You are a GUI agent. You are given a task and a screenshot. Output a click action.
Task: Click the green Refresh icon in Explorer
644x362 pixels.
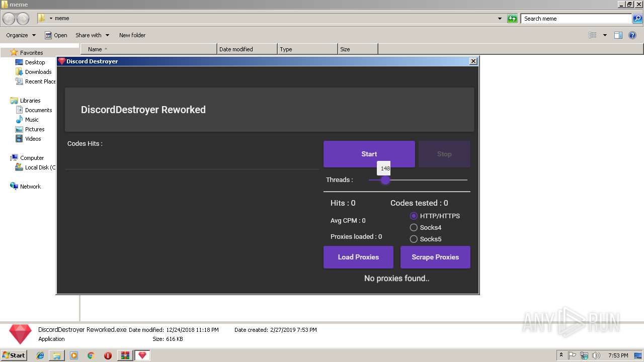tap(512, 19)
